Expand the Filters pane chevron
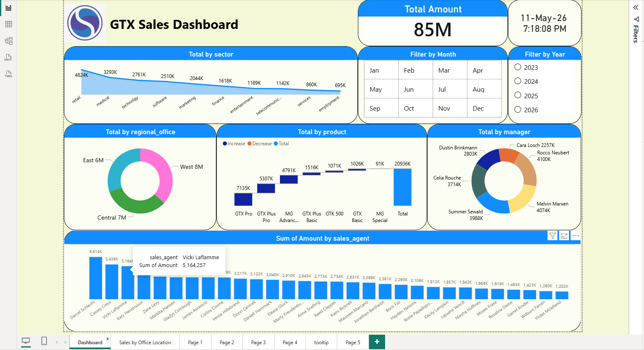 [636, 7]
